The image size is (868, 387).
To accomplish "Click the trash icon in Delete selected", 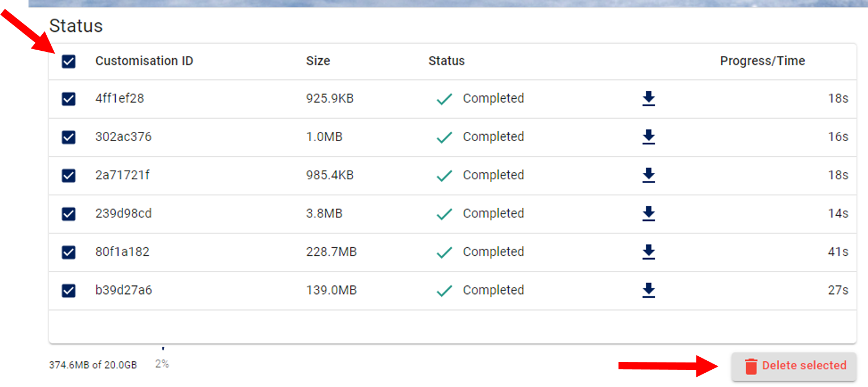I will pos(751,366).
